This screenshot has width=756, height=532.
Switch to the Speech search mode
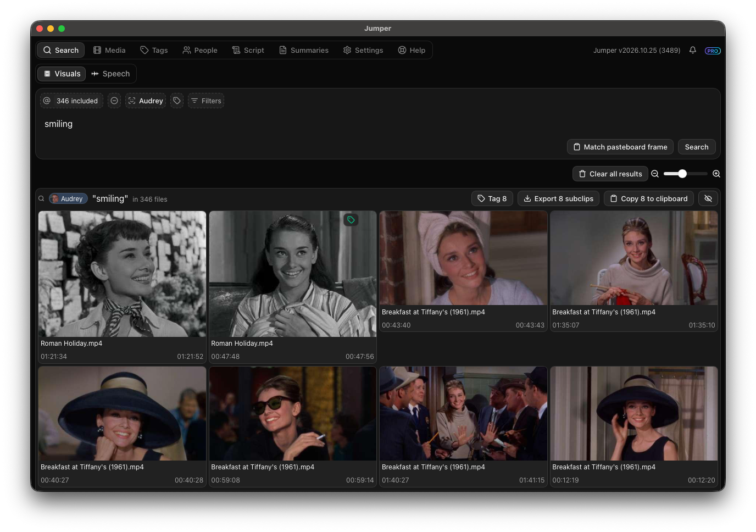[x=110, y=74]
